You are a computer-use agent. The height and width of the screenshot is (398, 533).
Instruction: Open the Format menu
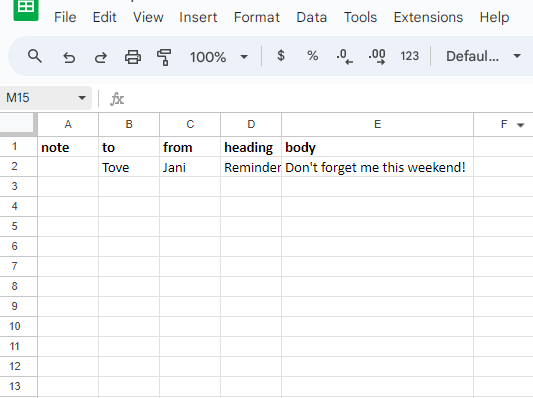point(257,17)
